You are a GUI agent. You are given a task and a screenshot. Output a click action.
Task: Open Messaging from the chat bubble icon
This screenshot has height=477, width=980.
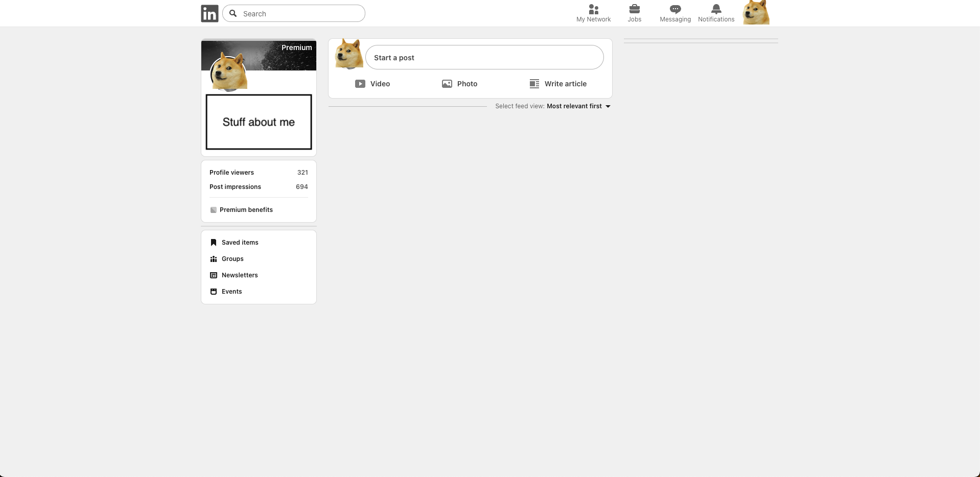(675, 9)
